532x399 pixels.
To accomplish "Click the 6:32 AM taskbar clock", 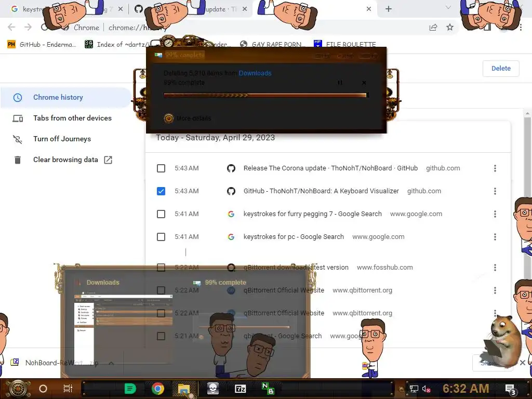I will pyautogui.click(x=466, y=389).
